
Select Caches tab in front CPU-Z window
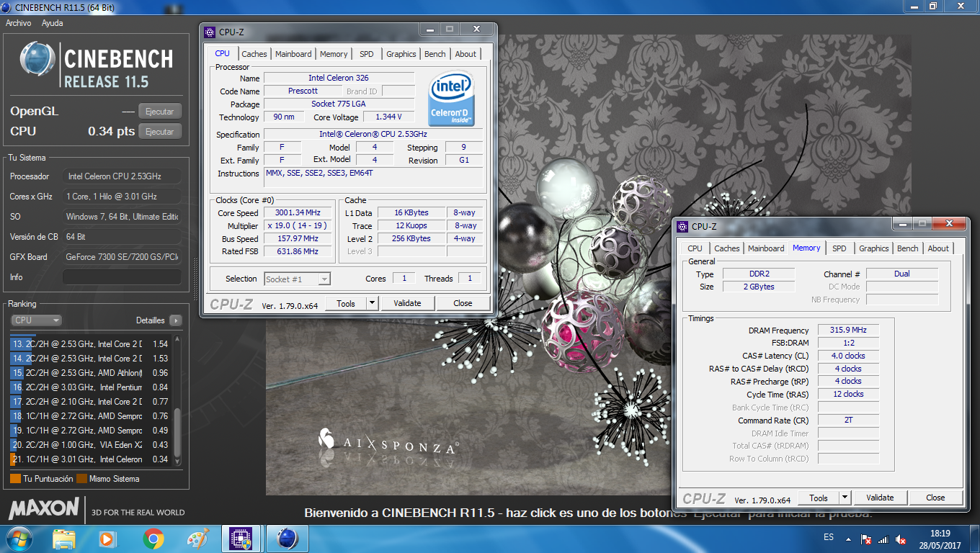pyautogui.click(x=254, y=54)
